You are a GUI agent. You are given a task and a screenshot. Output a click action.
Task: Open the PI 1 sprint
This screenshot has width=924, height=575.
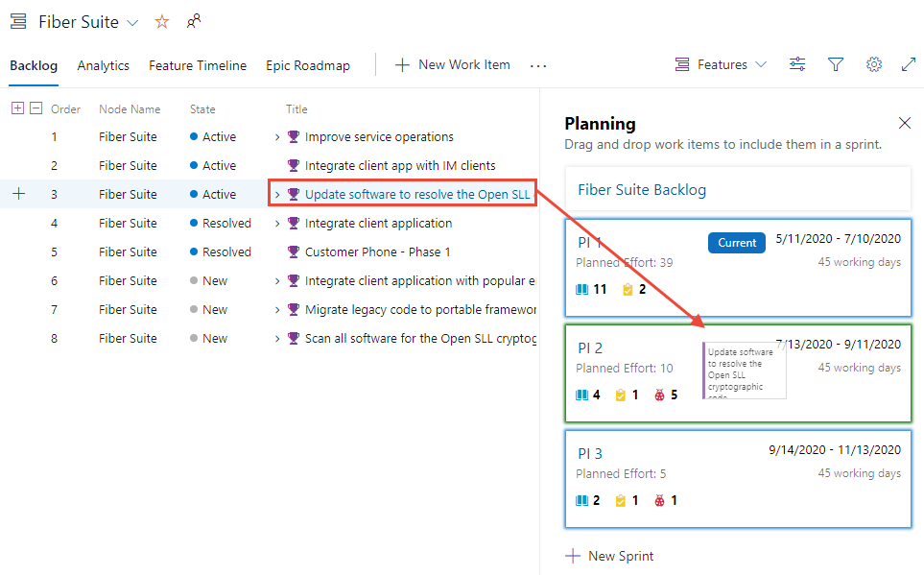[590, 243]
